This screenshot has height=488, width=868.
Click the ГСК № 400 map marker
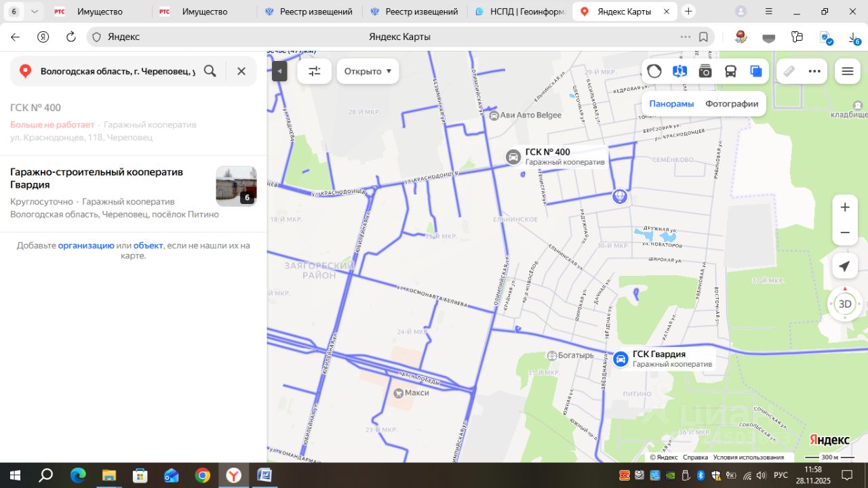pyautogui.click(x=513, y=157)
